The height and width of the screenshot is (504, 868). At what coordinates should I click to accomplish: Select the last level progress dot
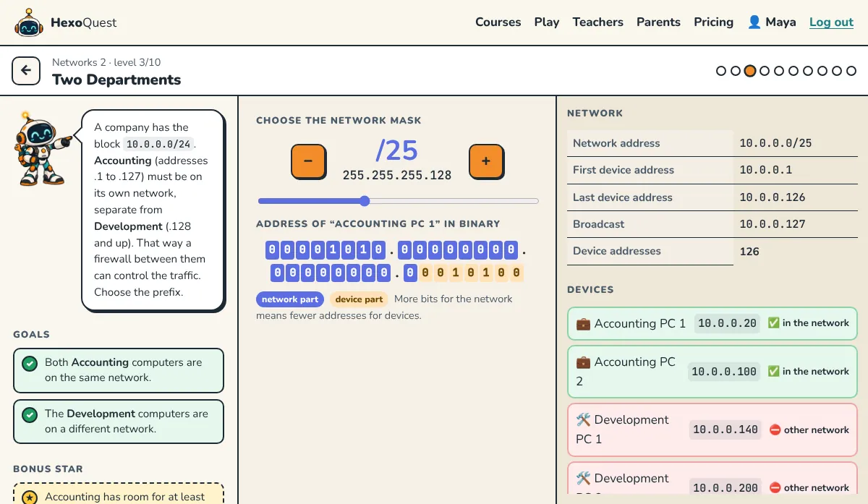[x=851, y=71]
